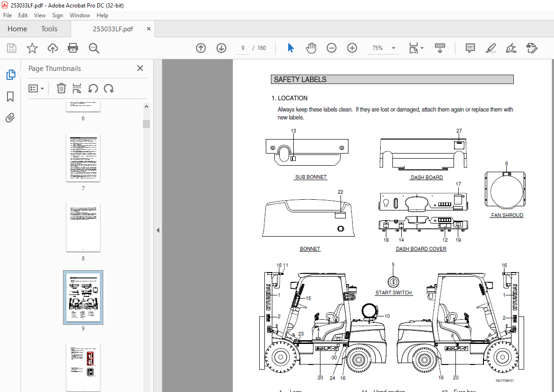Click the SAFETY LABELS heading

(300, 79)
